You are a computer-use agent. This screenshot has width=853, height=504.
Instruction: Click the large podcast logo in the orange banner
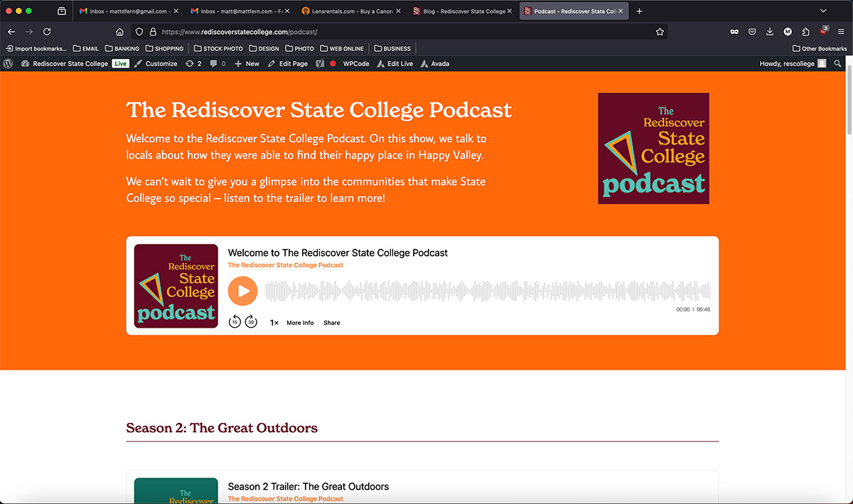coord(653,149)
